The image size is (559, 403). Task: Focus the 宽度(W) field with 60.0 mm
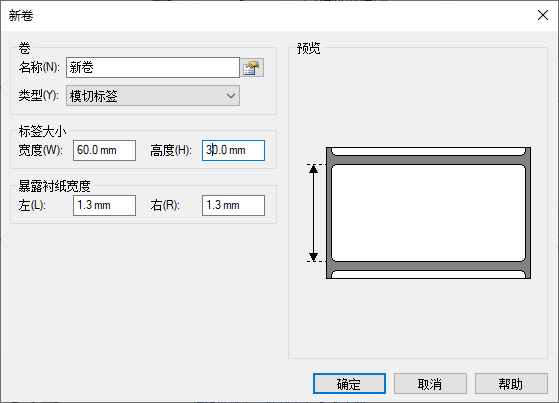pyautogui.click(x=104, y=150)
